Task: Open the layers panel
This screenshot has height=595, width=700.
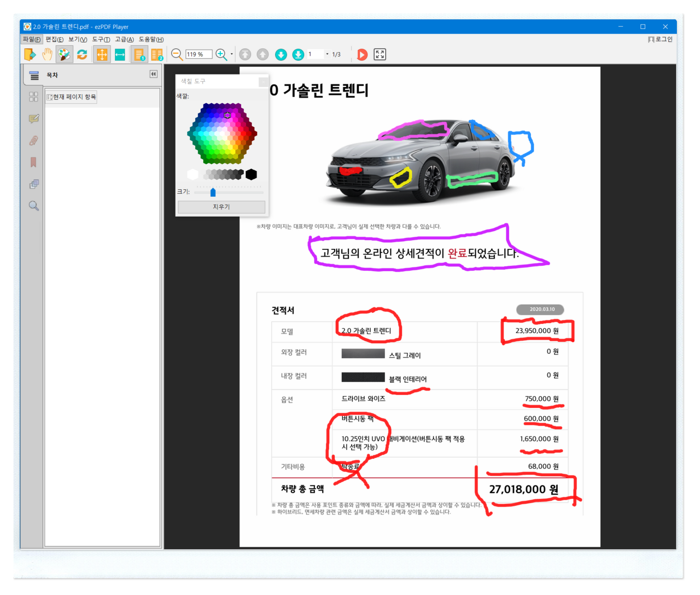Action: (34, 184)
